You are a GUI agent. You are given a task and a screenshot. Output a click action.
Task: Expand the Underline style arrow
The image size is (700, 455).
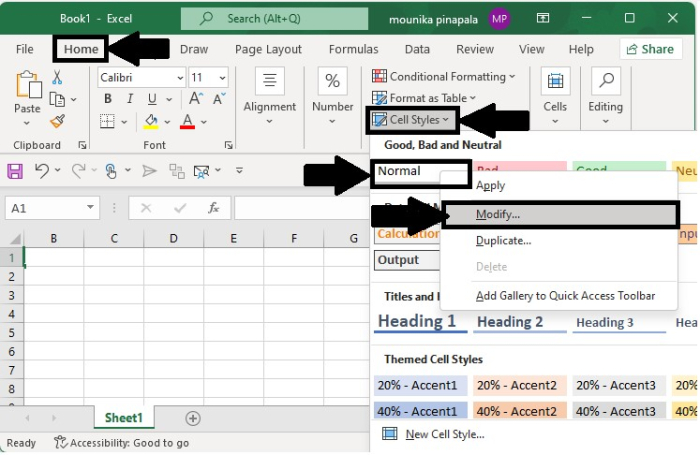(169, 99)
